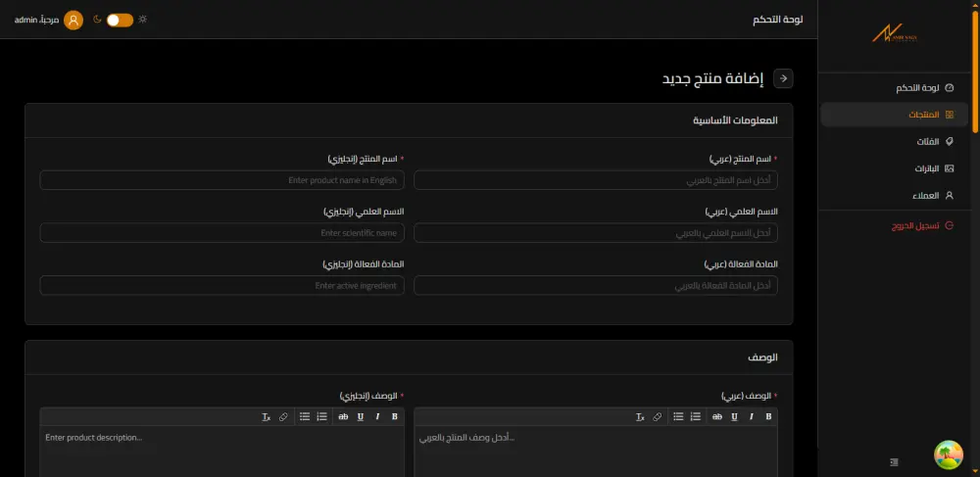Click the إضافة منتج جديد page title
980x477 pixels.
tap(713, 78)
